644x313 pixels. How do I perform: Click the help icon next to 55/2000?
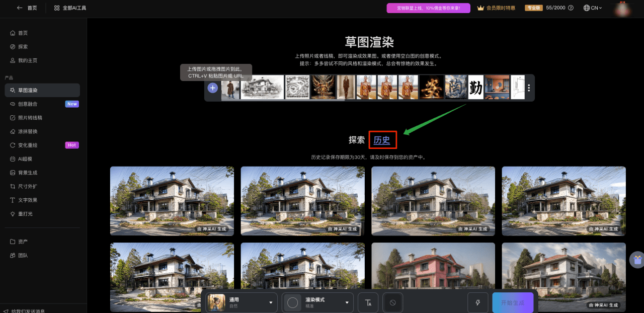click(571, 8)
